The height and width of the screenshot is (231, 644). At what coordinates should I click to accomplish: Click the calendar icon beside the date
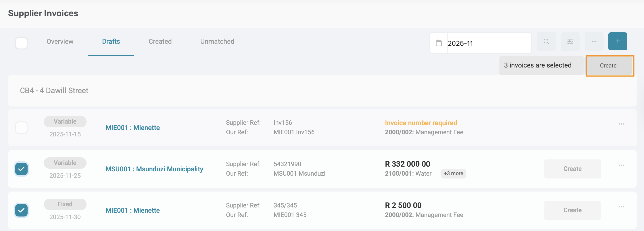click(x=439, y=43)
